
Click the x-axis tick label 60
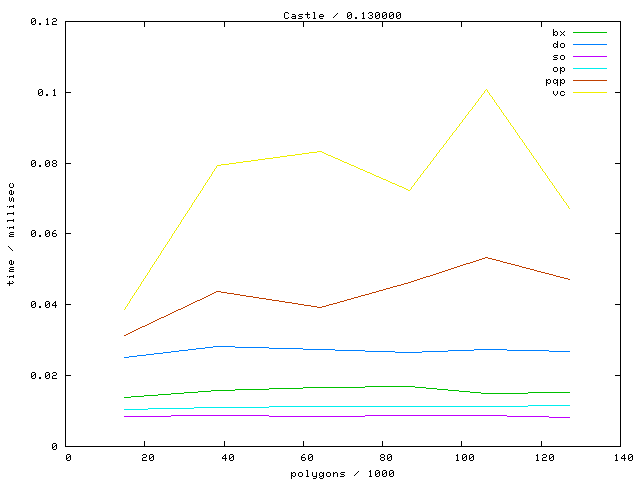click(304, 457)
